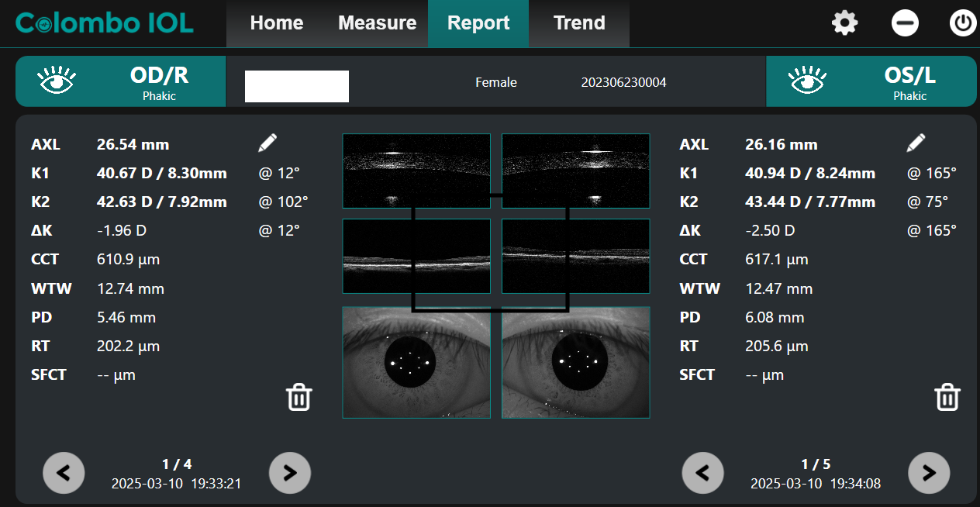This screenshot has height=507, width=980.
Task: Select the OS/L left eye panel
Action: point(871,81)
